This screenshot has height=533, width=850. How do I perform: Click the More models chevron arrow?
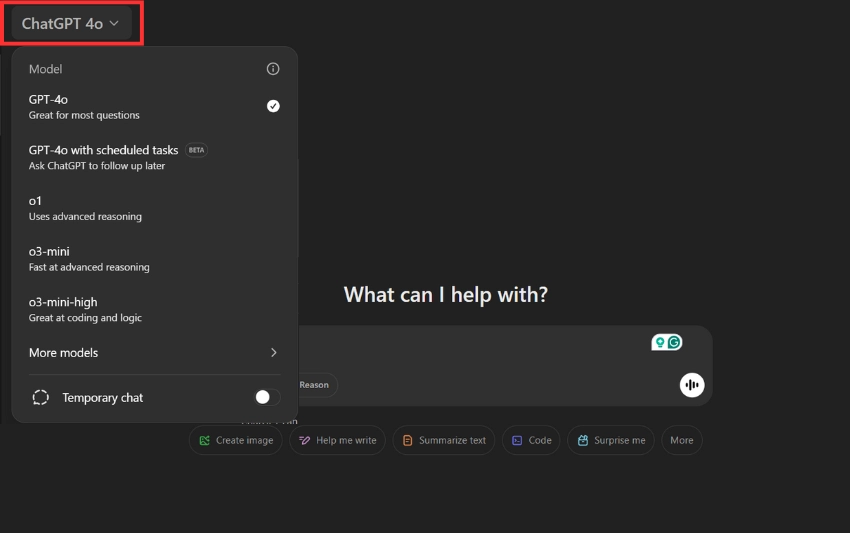[274, 352]
